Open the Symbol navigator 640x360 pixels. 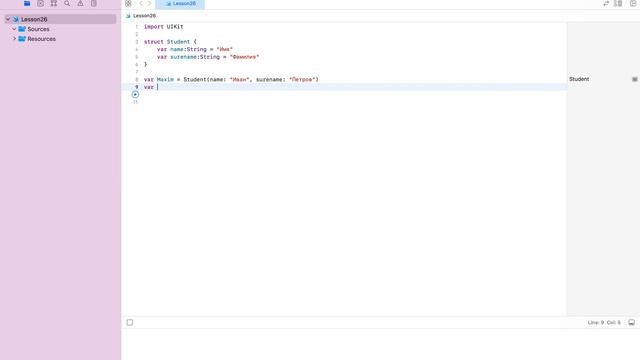pyautogui.click(x=54, y=3)
